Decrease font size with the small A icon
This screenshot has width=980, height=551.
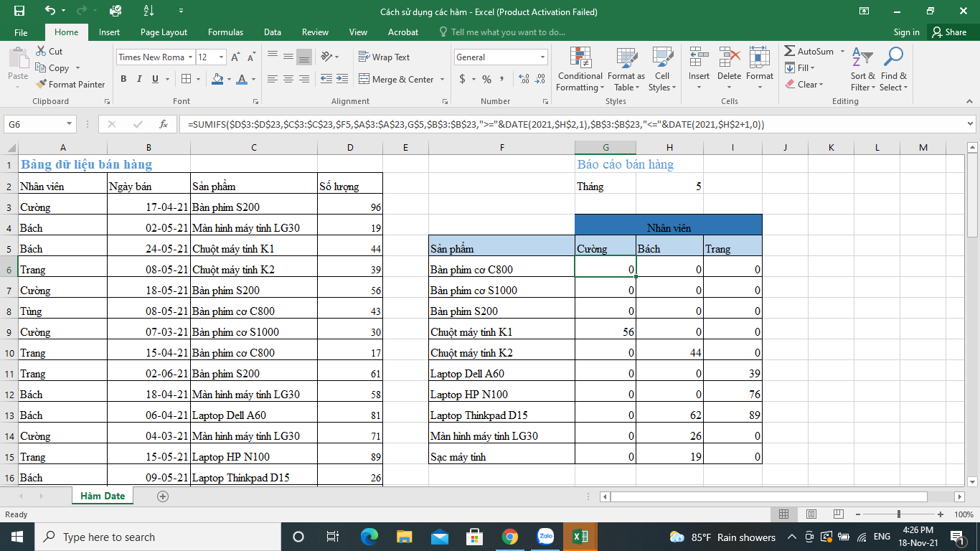pyautogui.click(x=251, y=57)
